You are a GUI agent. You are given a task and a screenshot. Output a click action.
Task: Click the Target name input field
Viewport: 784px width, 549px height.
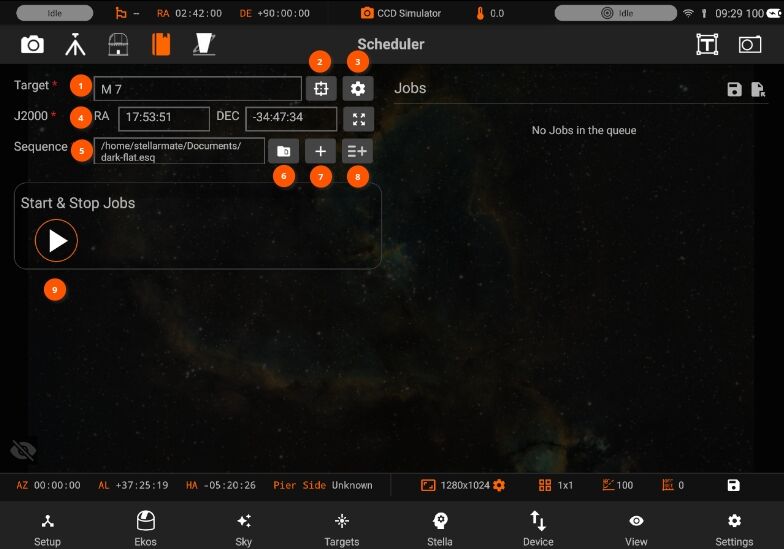(198, 89)
